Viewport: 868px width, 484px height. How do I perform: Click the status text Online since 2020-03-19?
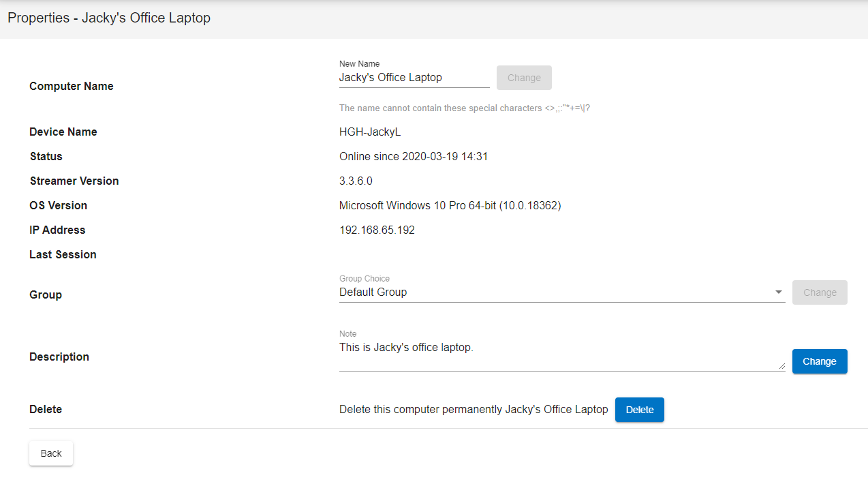414,156
